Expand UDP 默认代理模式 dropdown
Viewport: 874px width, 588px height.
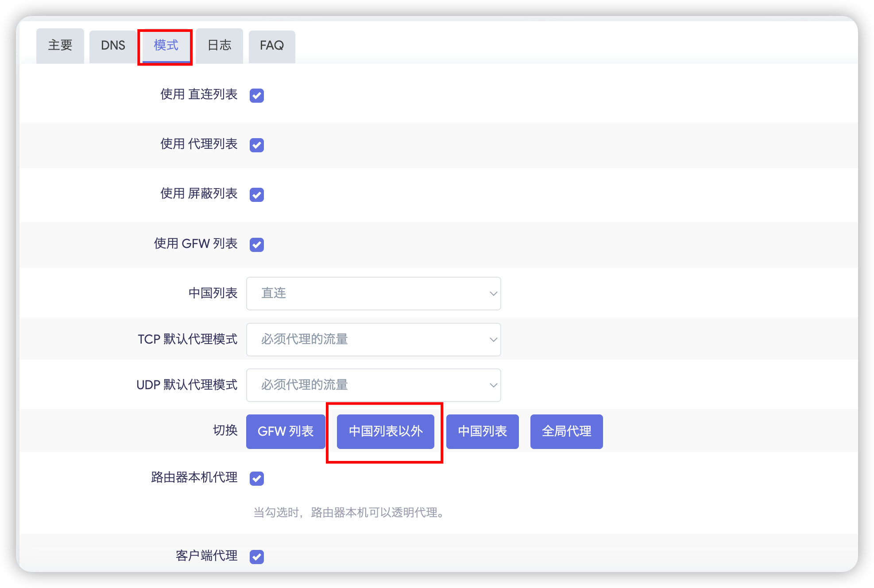pyautogui.click(x=373, y=385)
